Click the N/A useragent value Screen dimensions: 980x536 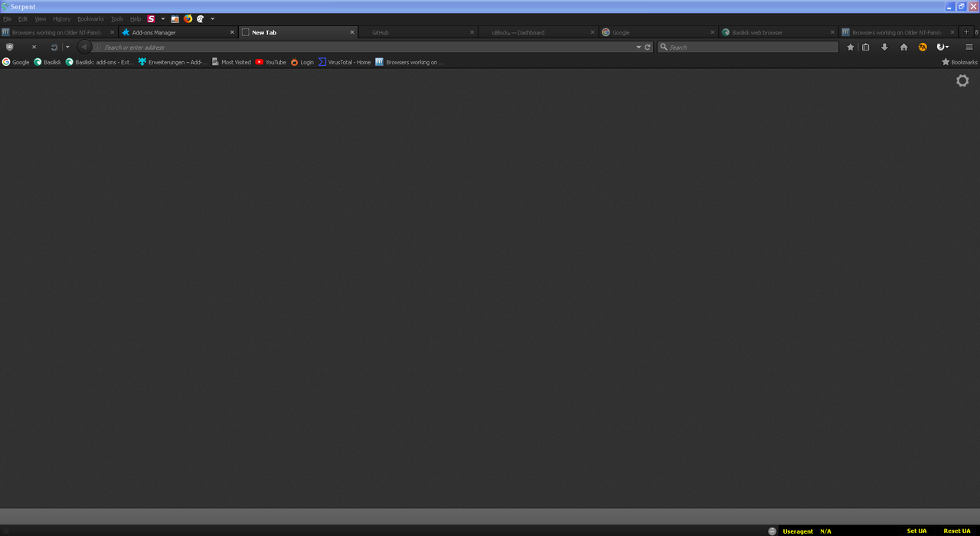825,531
